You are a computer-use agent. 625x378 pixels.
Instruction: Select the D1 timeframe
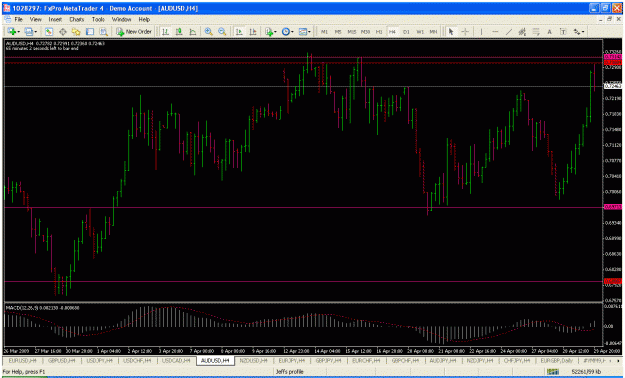406,32
